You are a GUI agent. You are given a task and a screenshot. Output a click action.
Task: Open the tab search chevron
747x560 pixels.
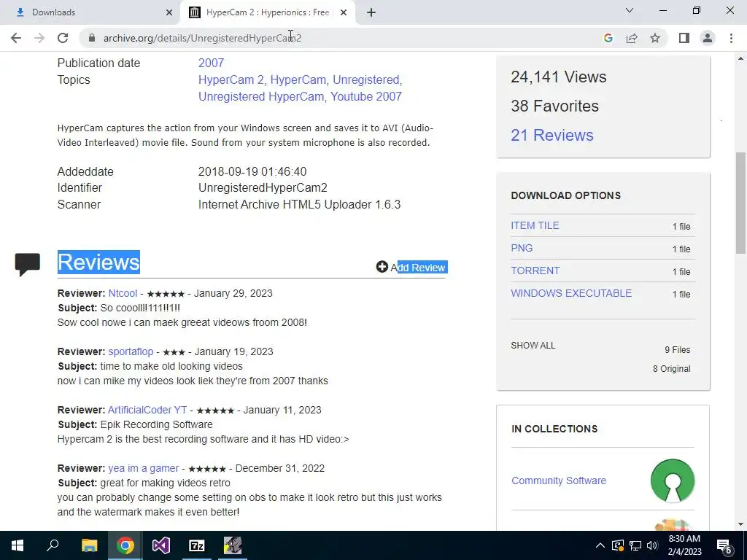[x=630, y=10]
